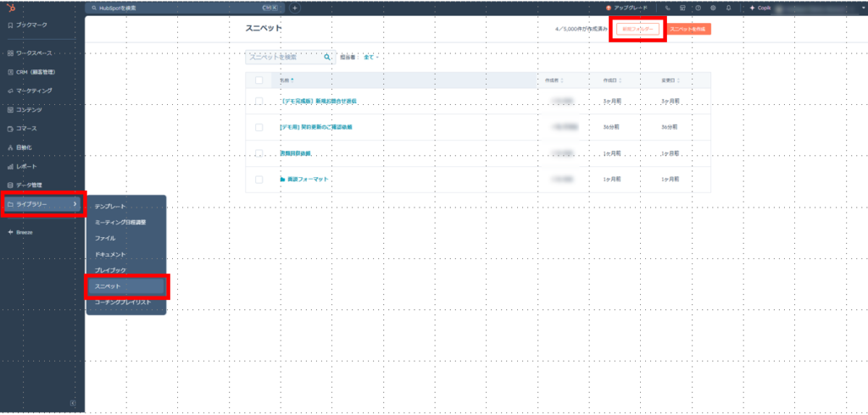868x415 pixels.
Task: Open the help question-mark icon
Action: (698, 8)
